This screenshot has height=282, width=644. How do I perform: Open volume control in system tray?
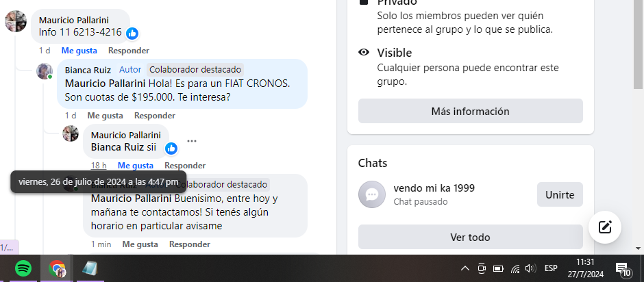pyautogui.click(x=531, y=268)
